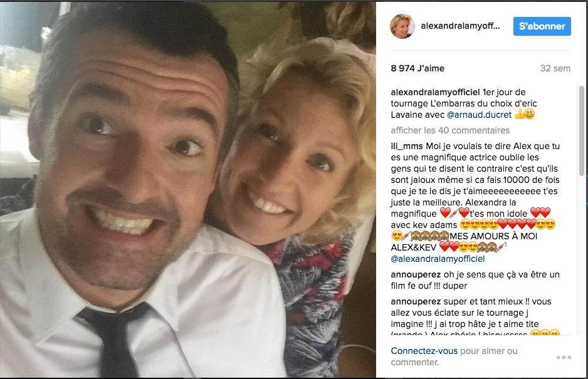Image resolution: width=588 pixels, height=379 pixels.
Task: View the 8 974 J'aime likes count
Action: click(x=417, y=68)
